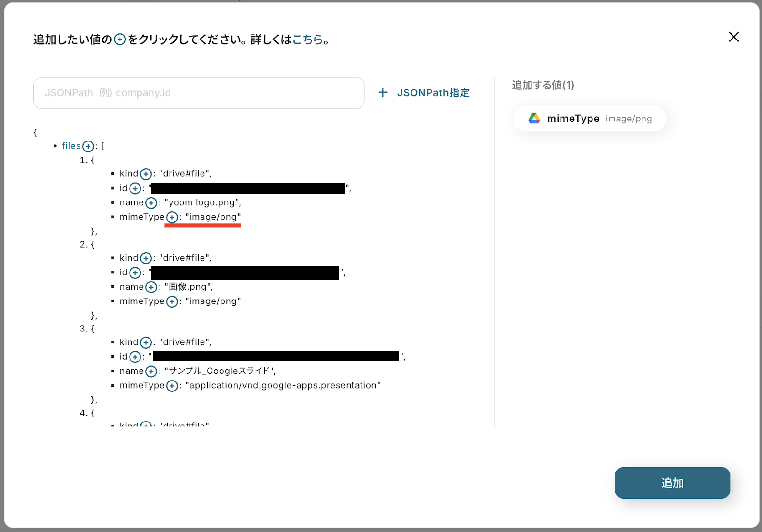Viewport: 762px width, 532px height.
Task: Open the こちら details link
Action: pyautogui.click(x=308, y=40)
